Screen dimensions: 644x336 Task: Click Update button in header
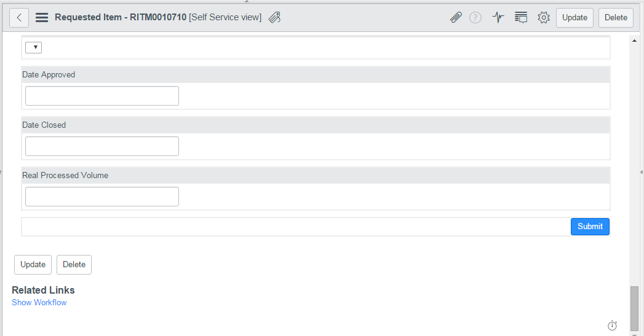[574, 18]
